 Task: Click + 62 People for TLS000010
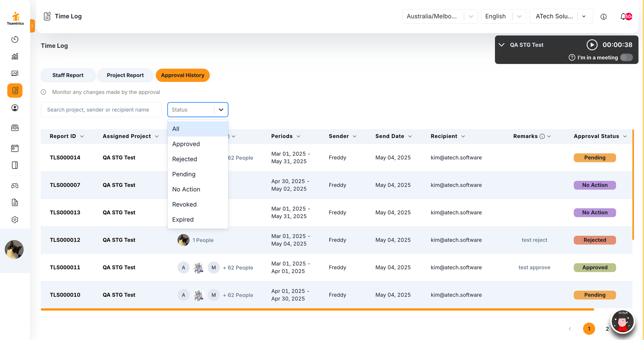(238, 295)
